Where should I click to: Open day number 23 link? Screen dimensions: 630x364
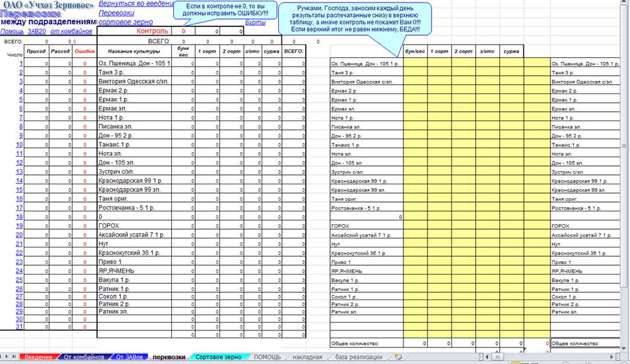19,262
